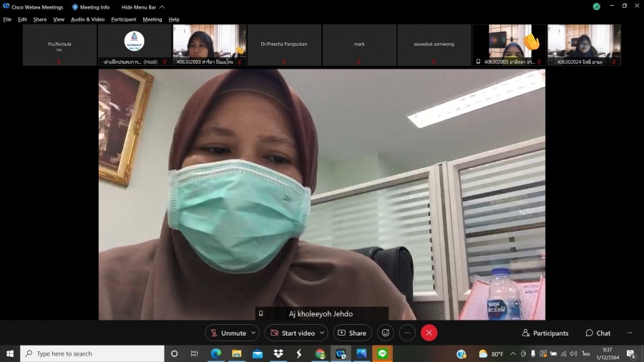Image resolution: width=644 pixels, height=362 pixels.
Task: Open LINE app in taskbar
Action: pyautogui.click(x=382, y=353)
